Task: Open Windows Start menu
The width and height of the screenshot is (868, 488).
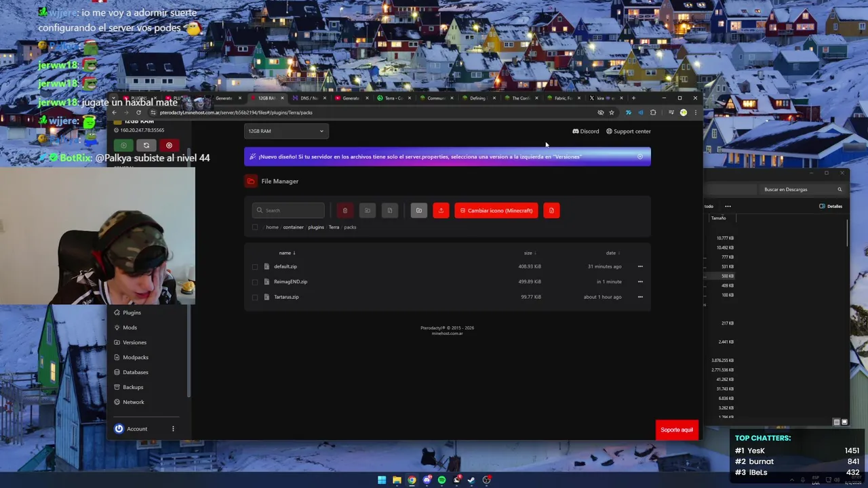Action: (x=382, y=480)
